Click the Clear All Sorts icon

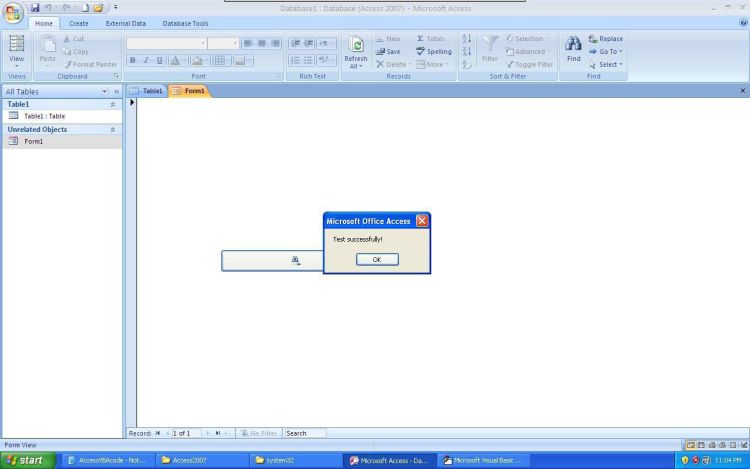(x=467, y=64)
